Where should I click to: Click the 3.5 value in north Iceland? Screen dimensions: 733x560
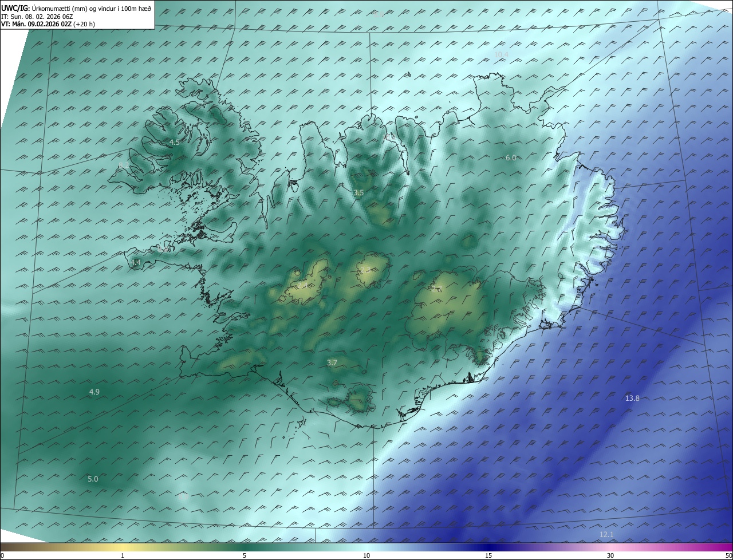point(358,193)
